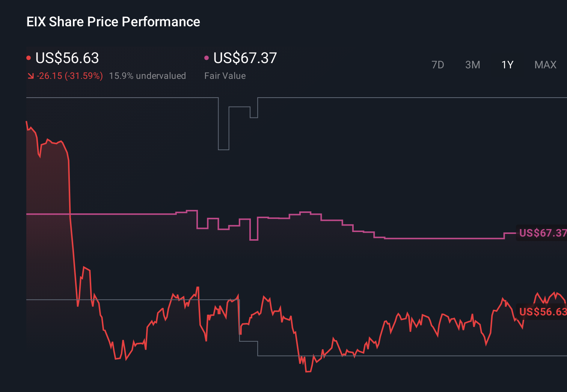Click the Fair Value text label
The image size is (567, 392).
[x=225, y=75]
